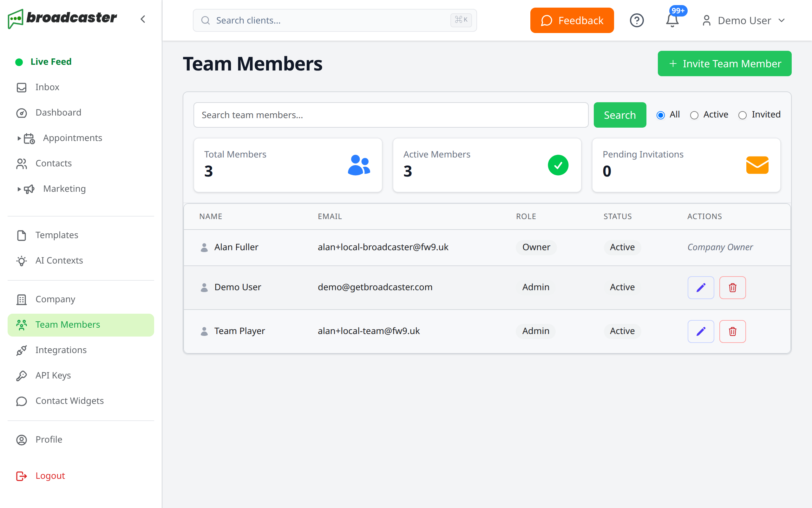Screen dimensions: 812x508
Task: Select the All filter radio button
Action: (660, 115)
